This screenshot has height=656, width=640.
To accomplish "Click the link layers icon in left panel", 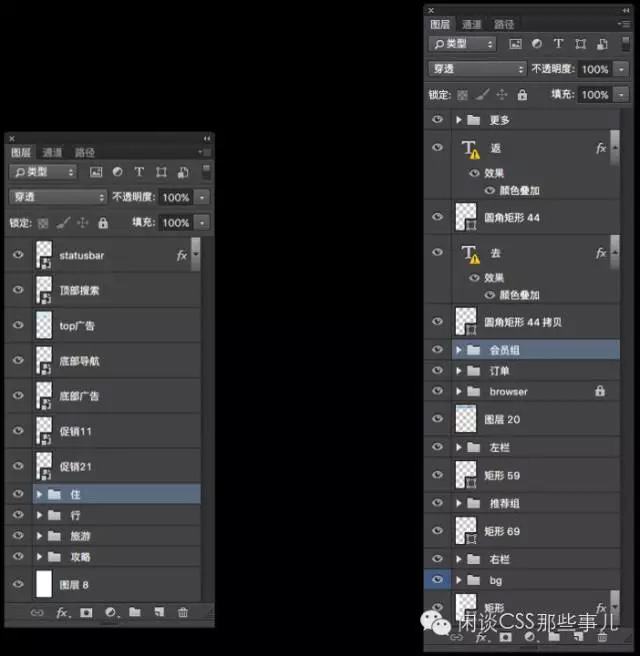I will point(36,612).
